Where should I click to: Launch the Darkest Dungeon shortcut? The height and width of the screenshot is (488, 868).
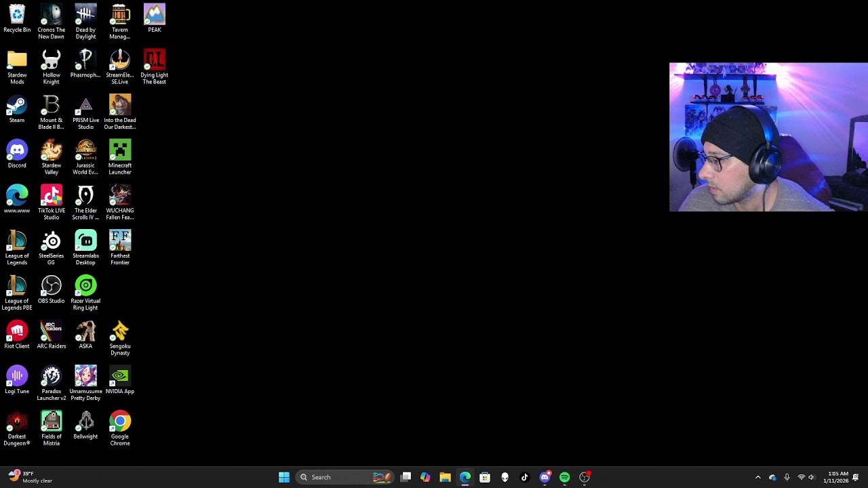pyautogui.click(x=17, y=429)
